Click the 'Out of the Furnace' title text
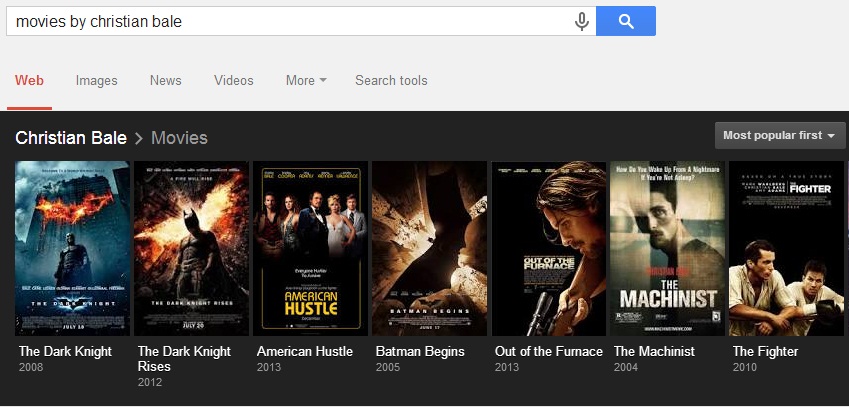Viewport: 849px width, 408px height. coord(548,351)
